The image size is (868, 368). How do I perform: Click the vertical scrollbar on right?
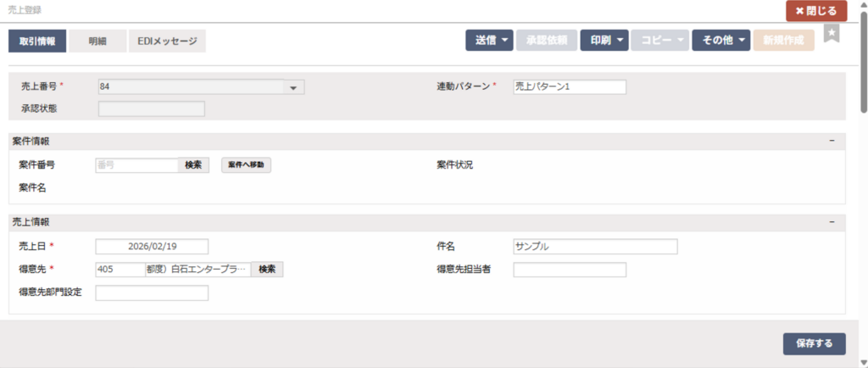(x=862, y=68)
